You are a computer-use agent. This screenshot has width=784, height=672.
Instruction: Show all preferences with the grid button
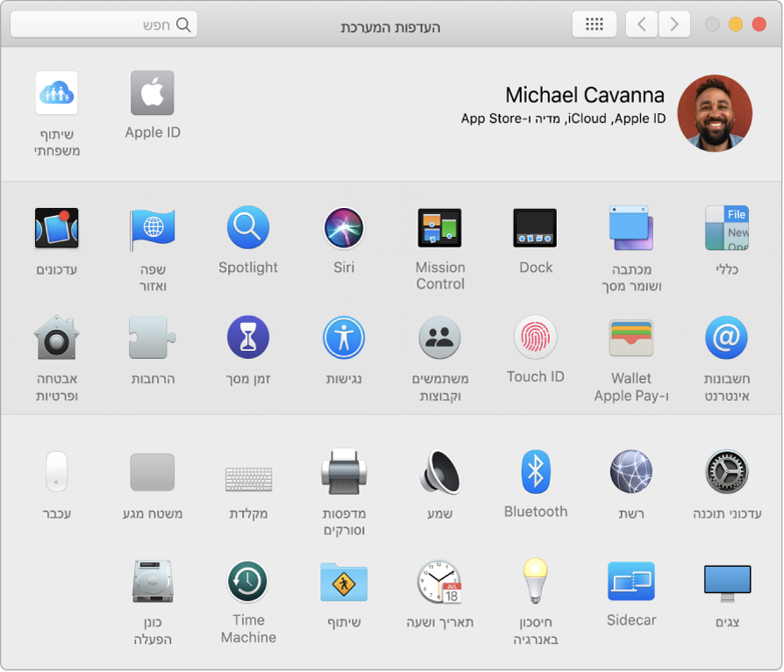click(x=594, y=24)
